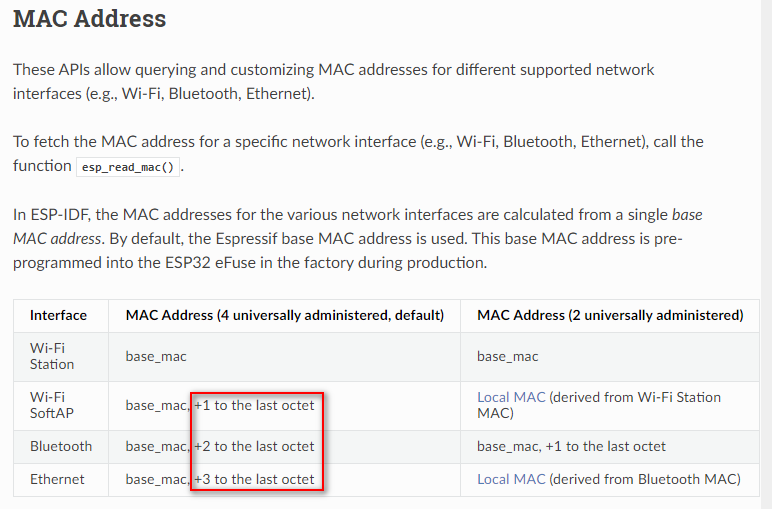
Task: Click the MAC Address page heading
Action: [90, 19]
